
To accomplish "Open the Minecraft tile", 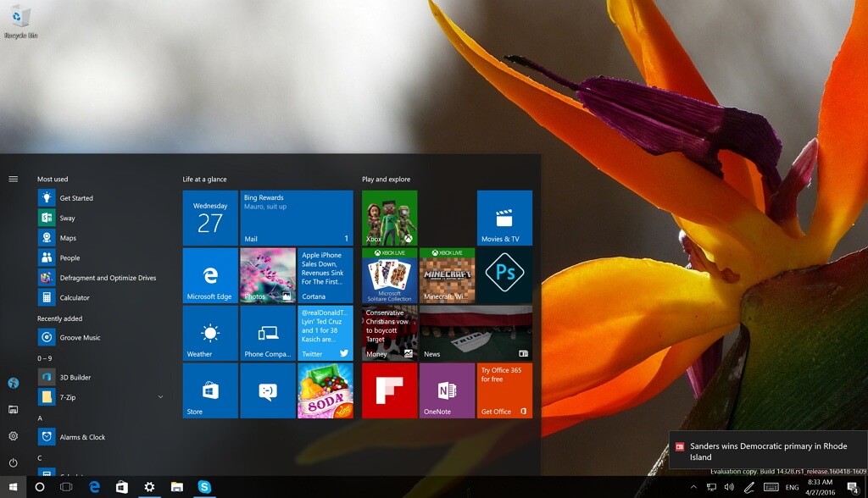I will point(447,275).
